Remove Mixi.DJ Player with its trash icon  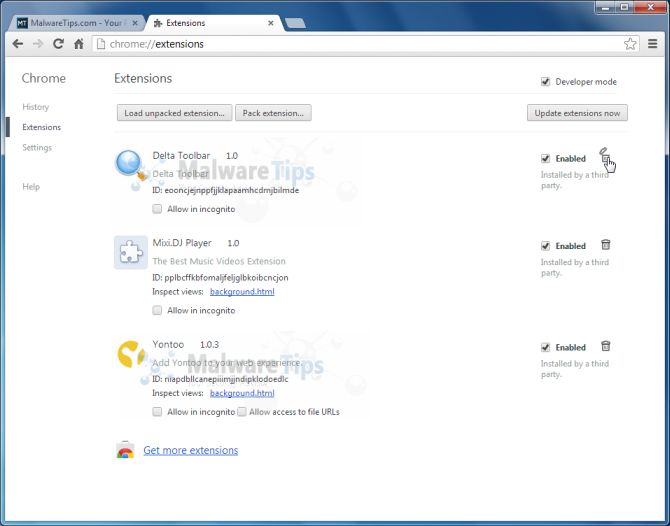(605, 245)
